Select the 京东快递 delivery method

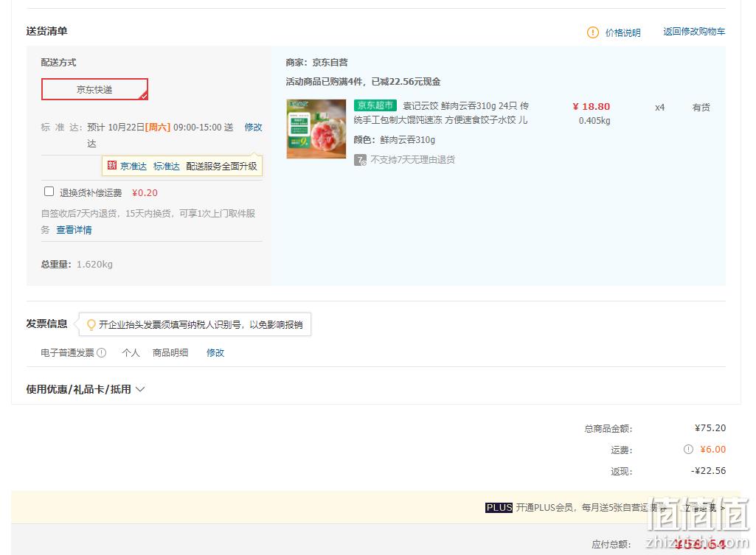94,89
